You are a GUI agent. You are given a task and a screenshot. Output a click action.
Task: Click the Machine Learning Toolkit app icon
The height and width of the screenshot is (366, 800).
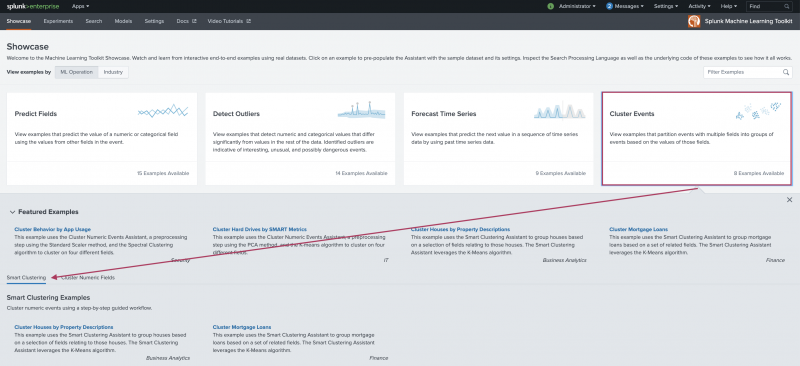coord(694,21)
